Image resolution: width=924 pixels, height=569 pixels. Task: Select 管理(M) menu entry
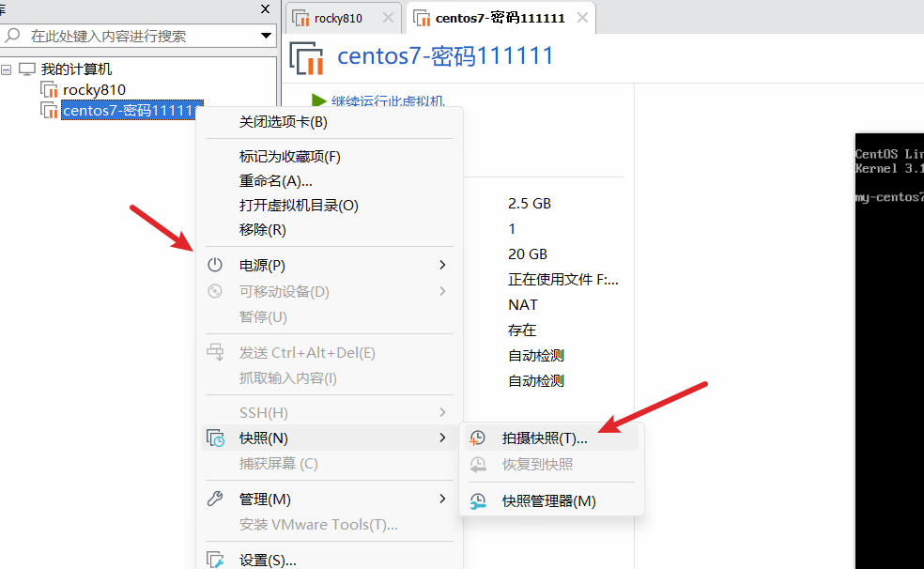click(330, 499)
